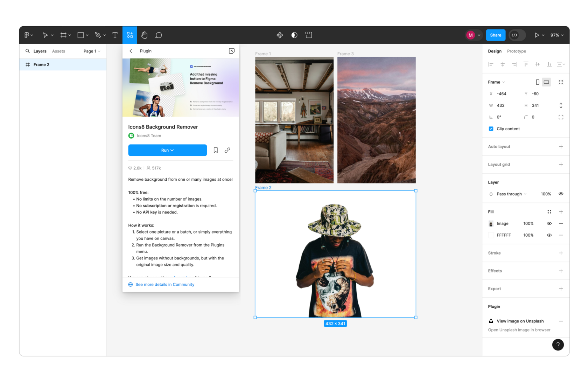The width and height of the screenshot is (588, 382).
Task: Run the Icons8 Background Remover plugin
Action: 167,150
